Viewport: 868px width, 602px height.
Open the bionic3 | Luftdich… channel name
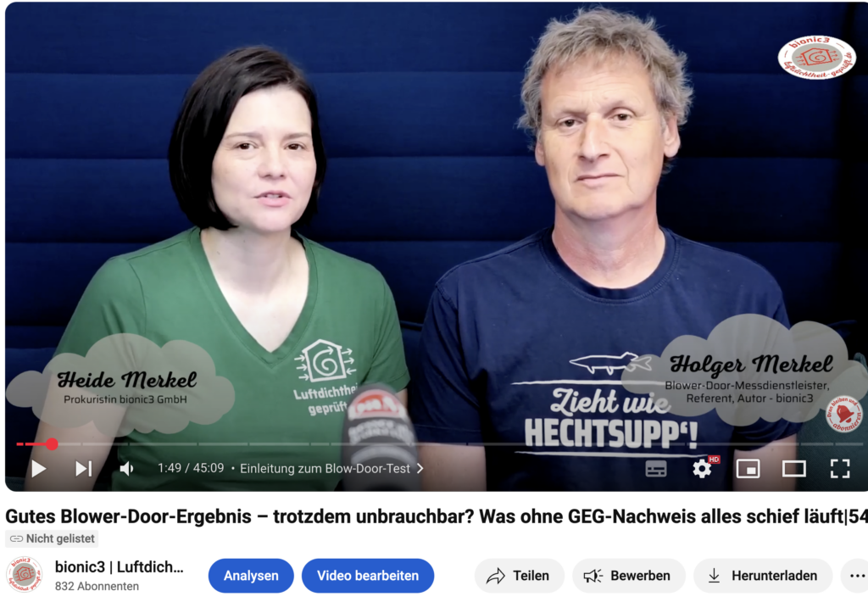pos(119,567)
